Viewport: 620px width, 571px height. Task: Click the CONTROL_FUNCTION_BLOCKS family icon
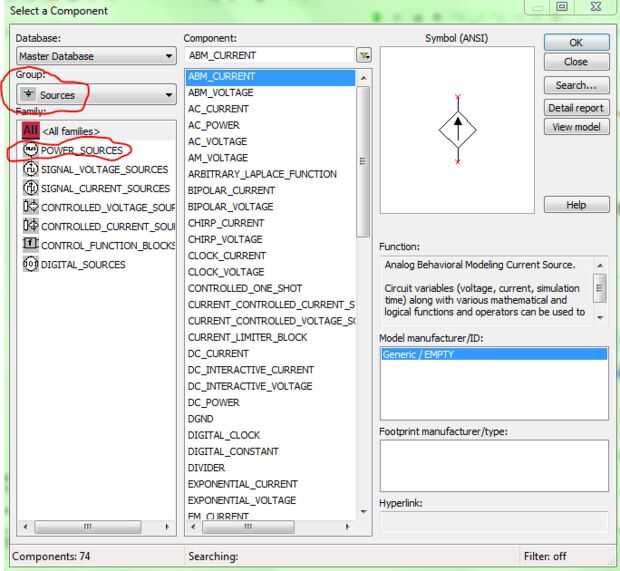pos(30,244)
